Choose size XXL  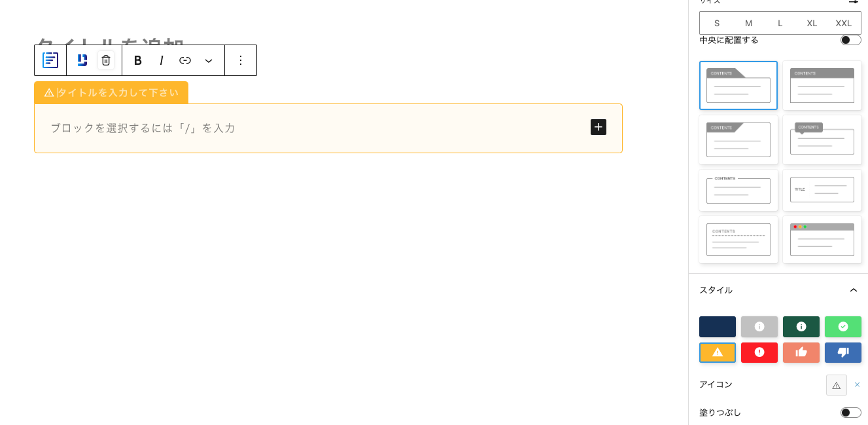tap(844, 23)
